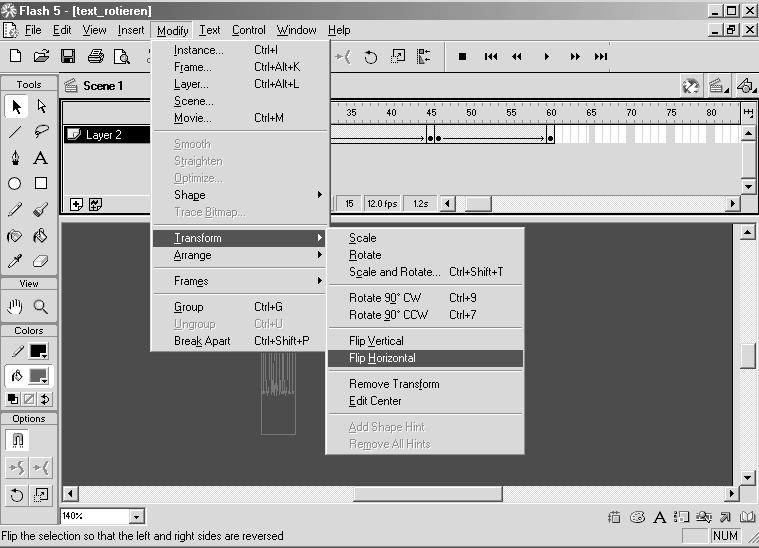This screenshot has height=548, width=759.
Task: Choose Rotate 90° CW menu entry
Action: click(425, 298)
